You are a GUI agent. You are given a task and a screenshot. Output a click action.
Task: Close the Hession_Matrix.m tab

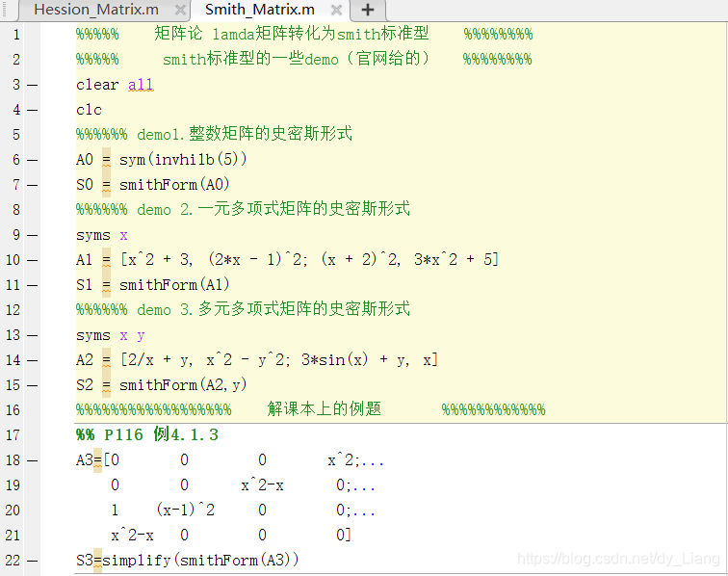[181, 10]
